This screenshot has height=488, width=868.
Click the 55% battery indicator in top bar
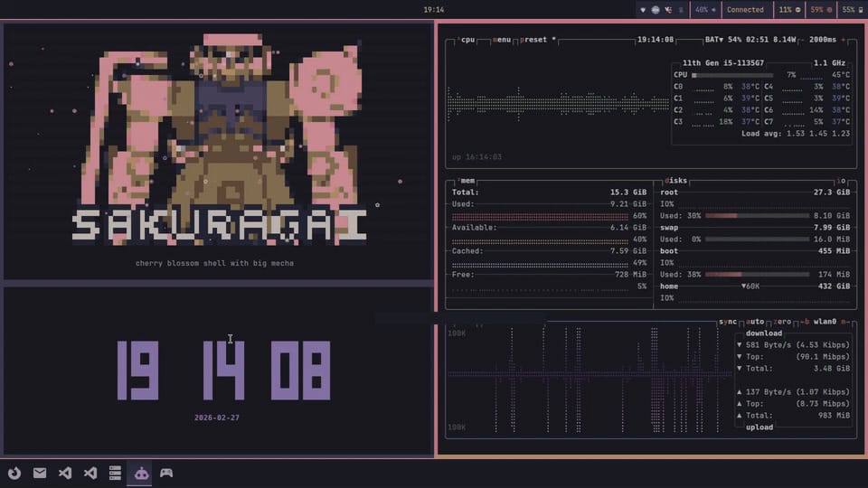(852, 10)
